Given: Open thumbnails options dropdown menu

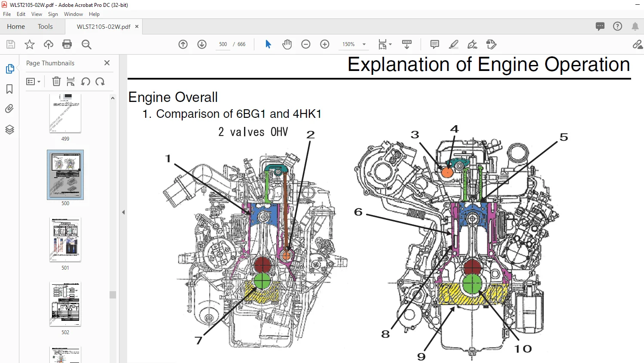Looking at the screenshot, I should pyautogui.click(x=33, y=81).
